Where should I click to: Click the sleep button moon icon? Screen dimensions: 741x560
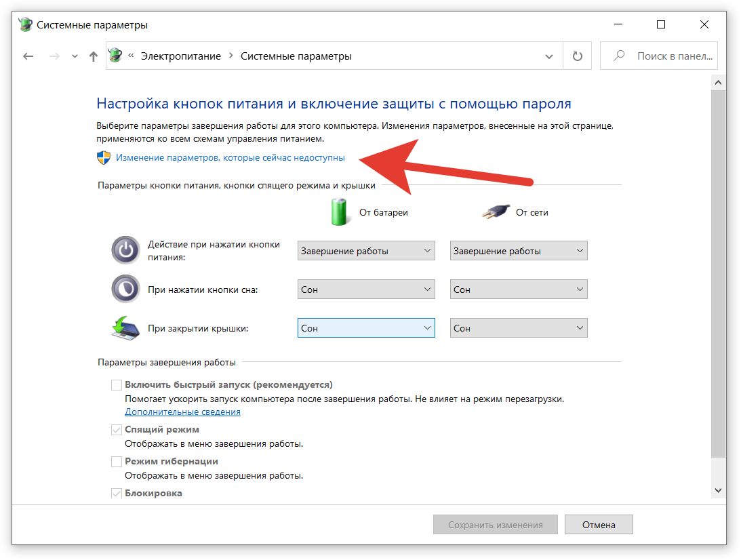click(x=125, y=289)
